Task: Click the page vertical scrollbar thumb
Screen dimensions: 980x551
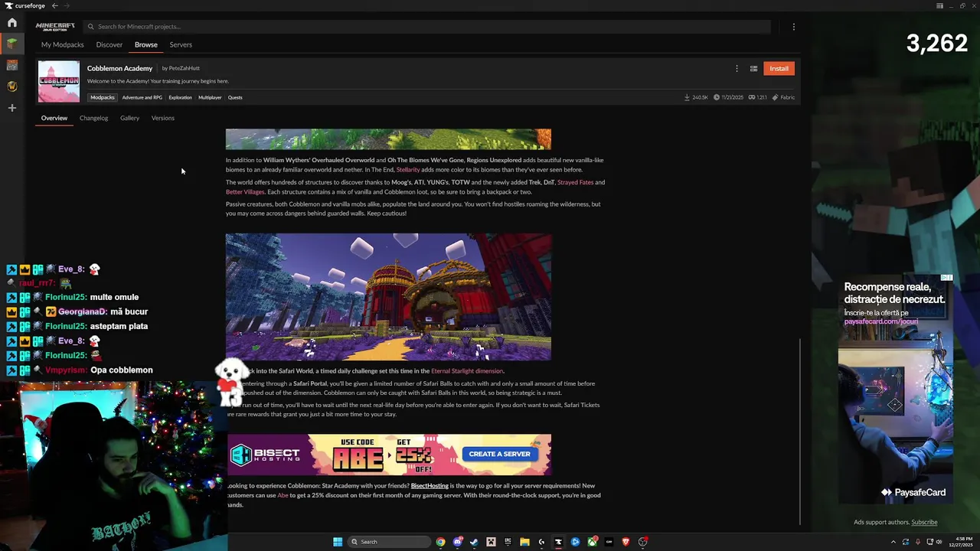Action: point(800,431)
